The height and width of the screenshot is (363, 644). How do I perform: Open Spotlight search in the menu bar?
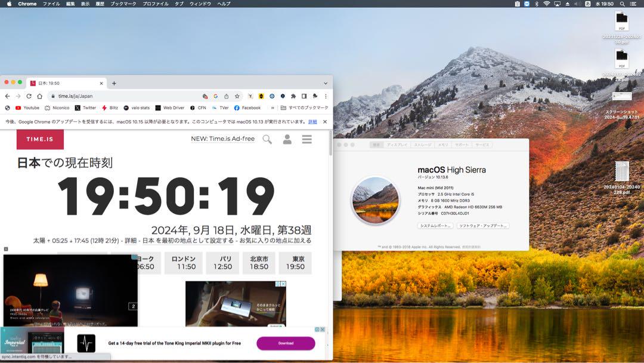[x=623, y=4]
